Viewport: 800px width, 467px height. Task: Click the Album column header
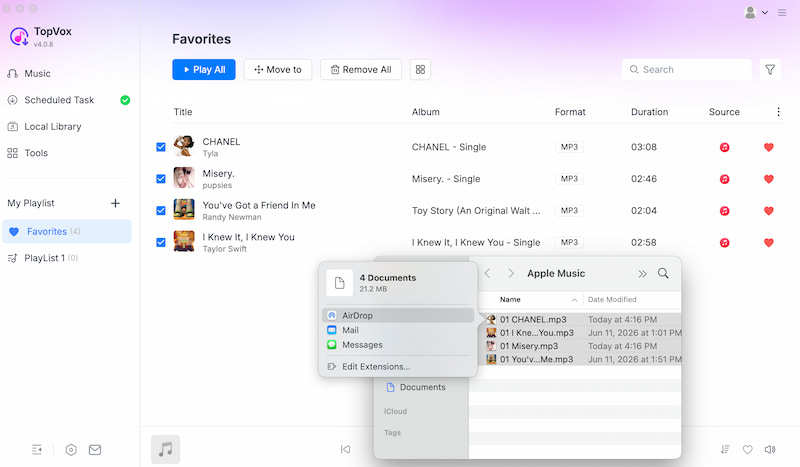pos(426,112)
